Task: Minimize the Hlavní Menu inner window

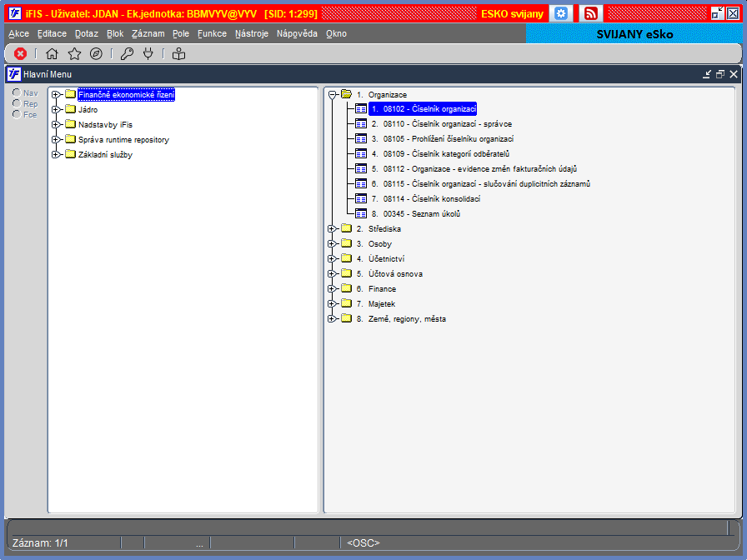Action: point(707,74)
